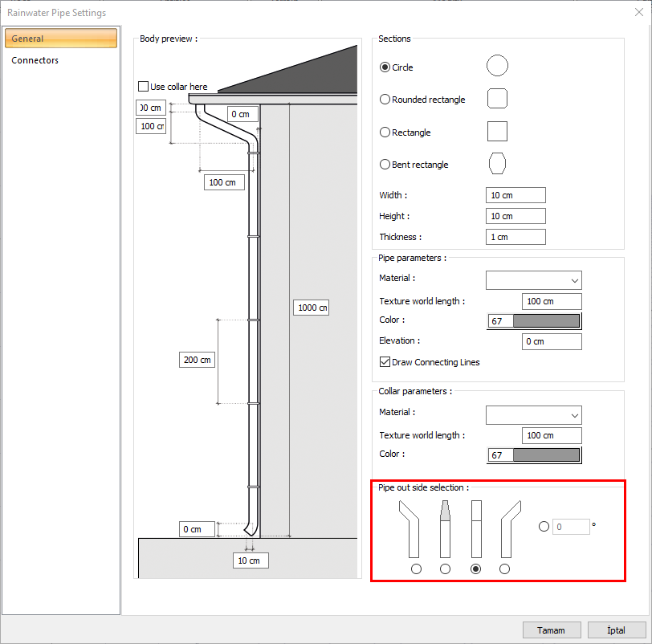Disable Draw Connecting Lines
Screen dimensions: 652x644
click(x=385, y=361)
